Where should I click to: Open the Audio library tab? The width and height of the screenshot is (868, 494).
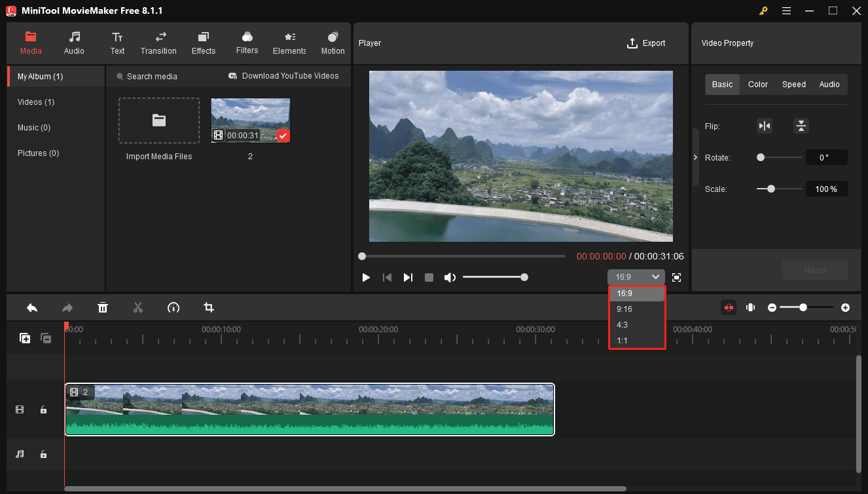tap(74, 43)
